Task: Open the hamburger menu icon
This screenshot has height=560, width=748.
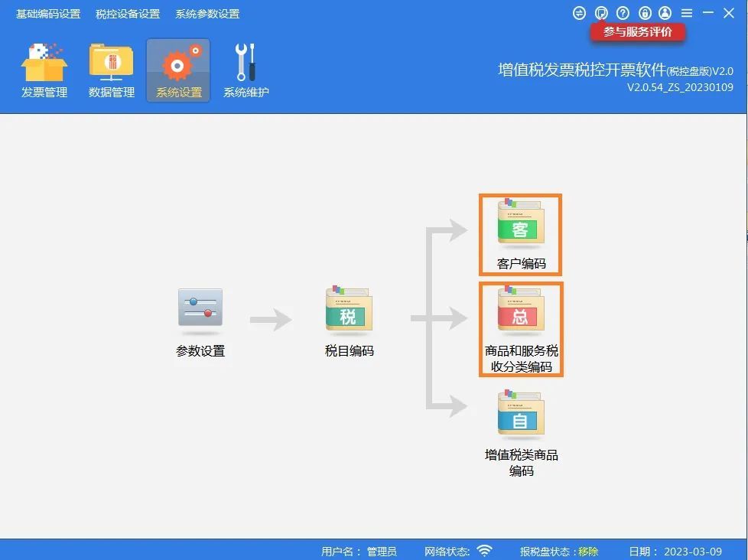Action: 687,13
